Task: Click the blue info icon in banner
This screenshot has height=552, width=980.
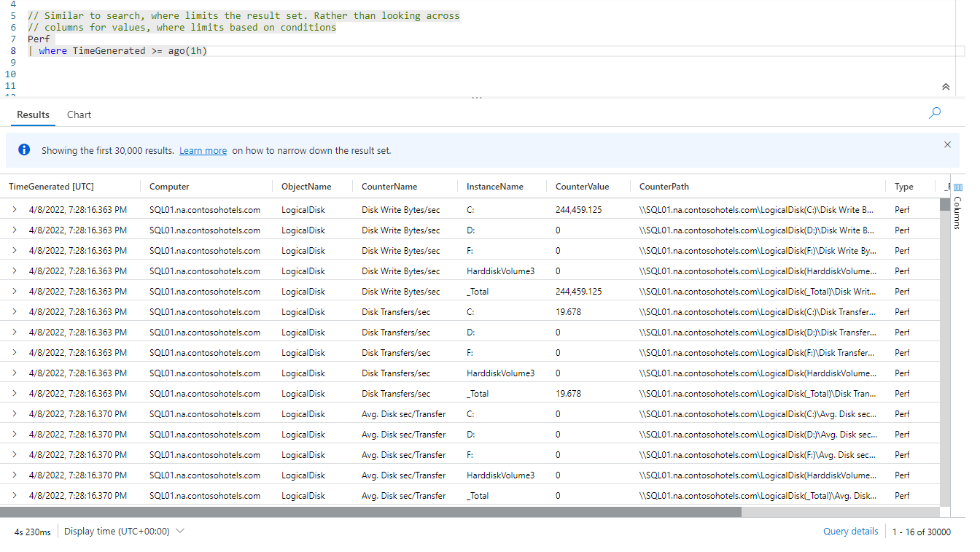Action: pyautogui.click(x=24, y=150)
